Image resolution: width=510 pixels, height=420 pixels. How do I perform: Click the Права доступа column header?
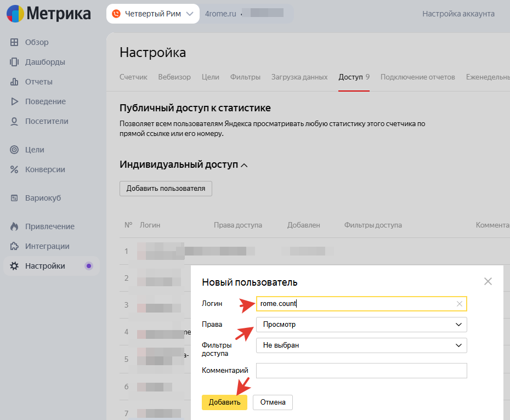tap(238, 225)
